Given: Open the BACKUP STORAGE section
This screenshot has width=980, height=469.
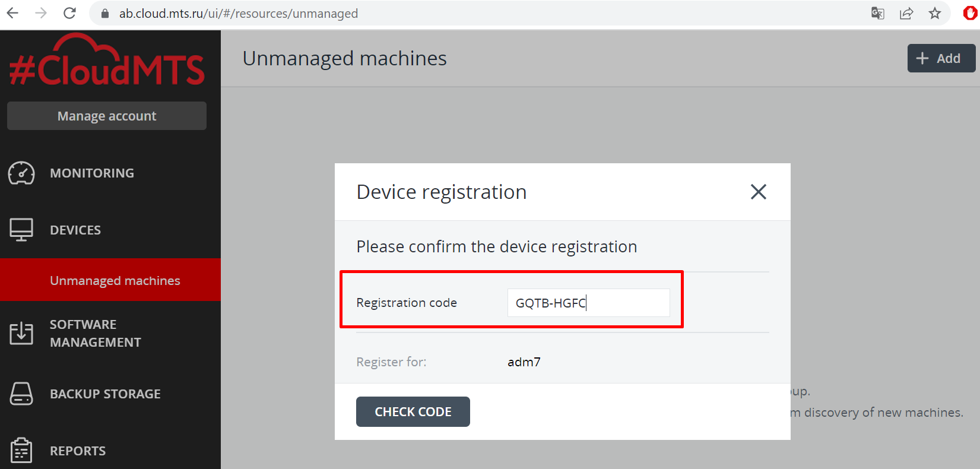Looking at the screenshot, I should point(105,394).
